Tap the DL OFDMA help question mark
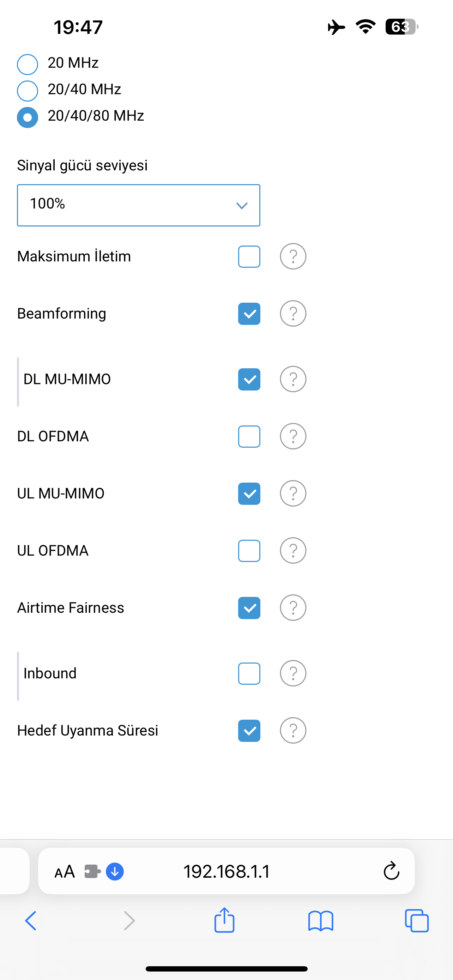The height and width of the screenshot is (980, 453). click(x=293, y=436)
